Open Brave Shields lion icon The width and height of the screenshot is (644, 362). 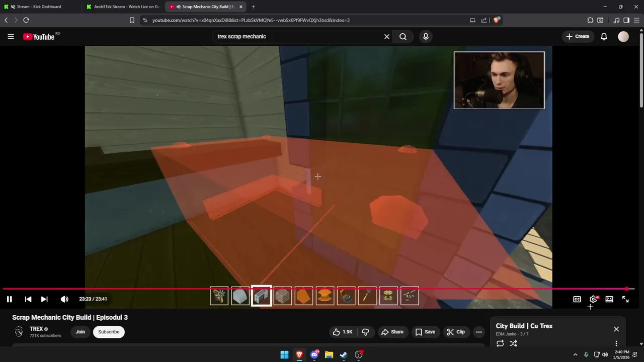[497, 20]
